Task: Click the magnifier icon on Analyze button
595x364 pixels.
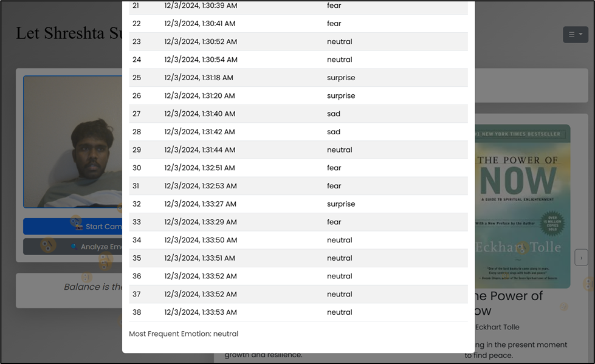Action: pyautogui.click(x=74, y=247)
